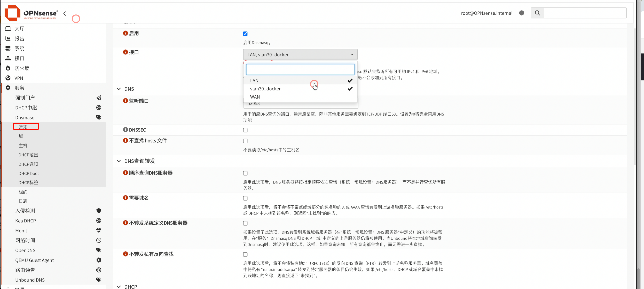Click the Kea DHCP target icon

tap(99, 221)
